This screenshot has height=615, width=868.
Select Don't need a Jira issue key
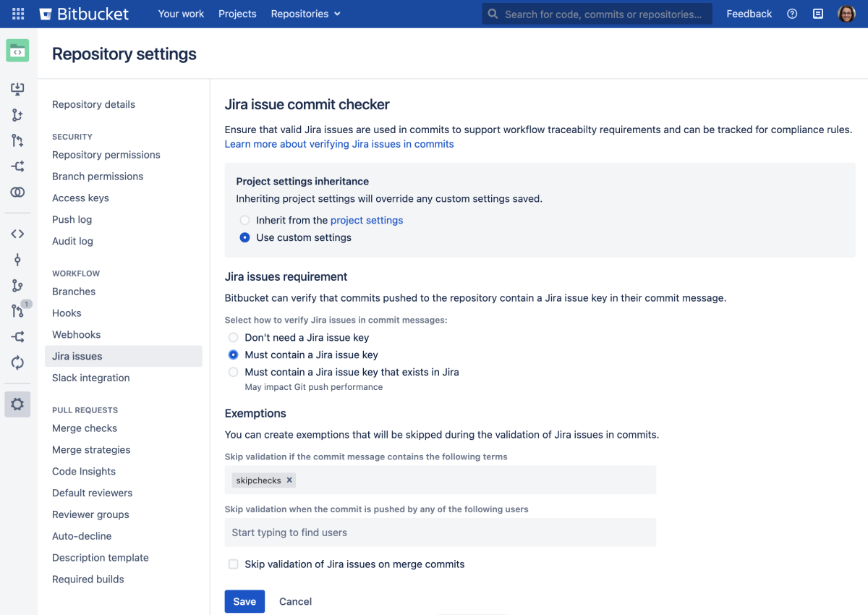tap(233, 337)
